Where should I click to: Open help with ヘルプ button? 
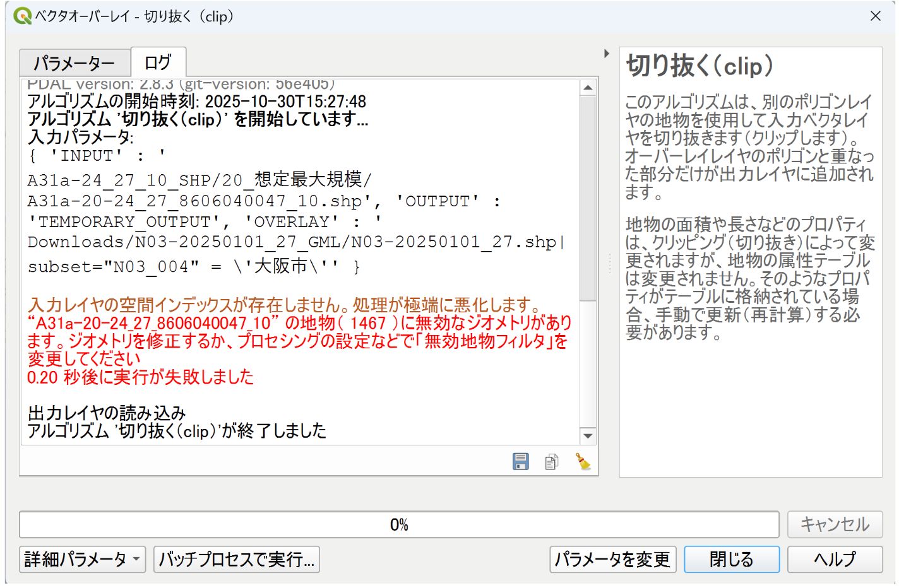pos(835,560)
